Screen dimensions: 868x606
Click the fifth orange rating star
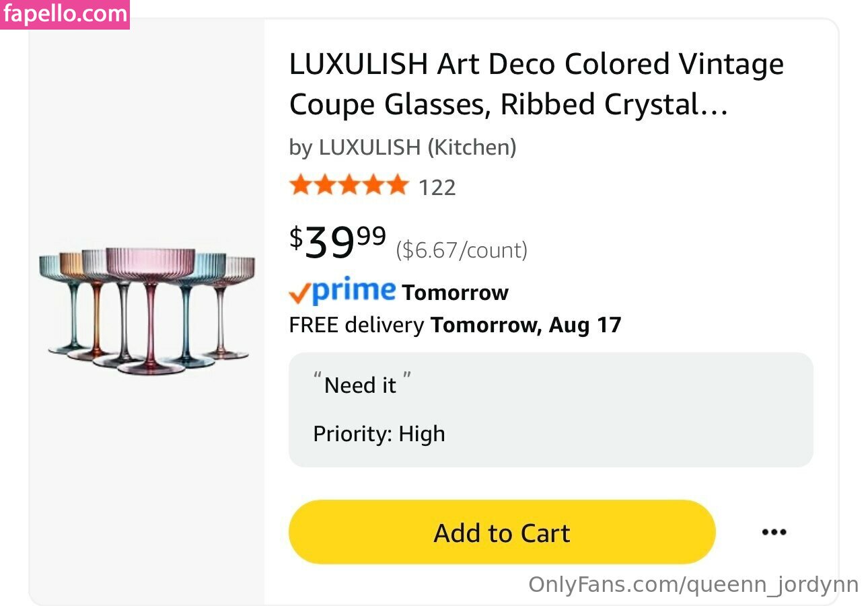click(397, 185)
